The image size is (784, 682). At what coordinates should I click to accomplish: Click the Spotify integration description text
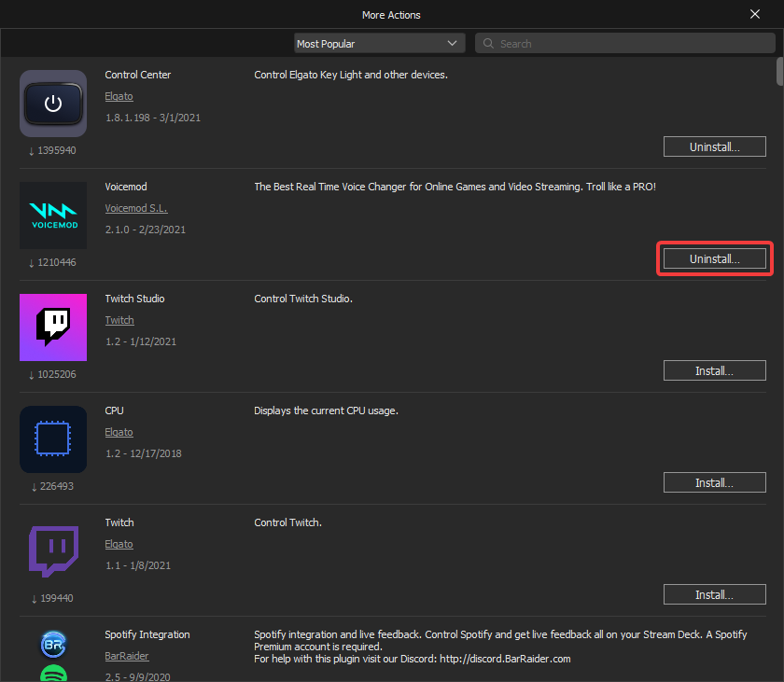tap(500, 647)
